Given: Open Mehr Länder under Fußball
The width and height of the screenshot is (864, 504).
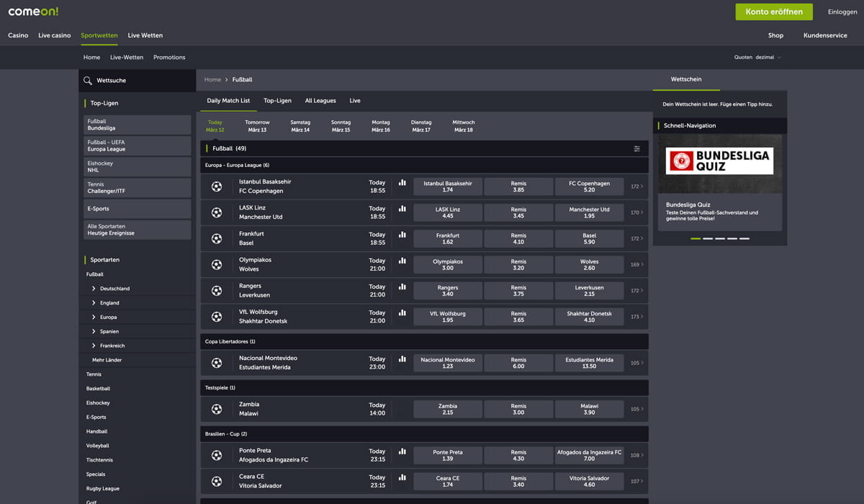Looking at the screenshot, I should (107, 360).
